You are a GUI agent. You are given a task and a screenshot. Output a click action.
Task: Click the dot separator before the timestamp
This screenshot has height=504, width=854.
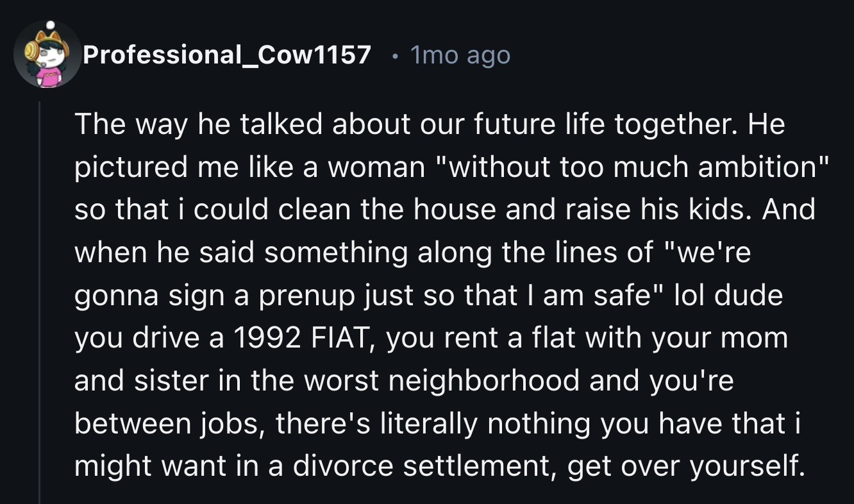click(394, 56)
